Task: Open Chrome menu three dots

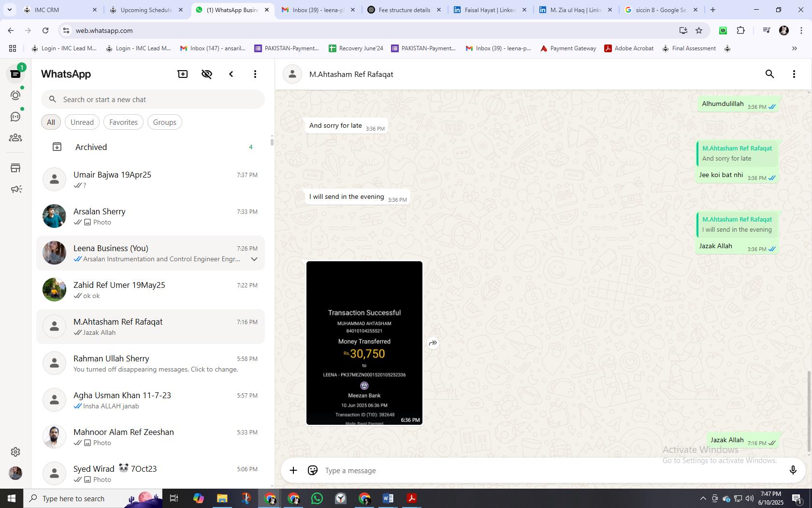Action: [801, 30]
